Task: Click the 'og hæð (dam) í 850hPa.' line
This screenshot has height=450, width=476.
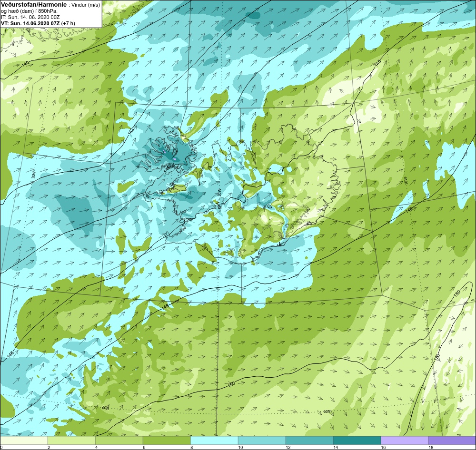Action: click(x=30, y=11)
